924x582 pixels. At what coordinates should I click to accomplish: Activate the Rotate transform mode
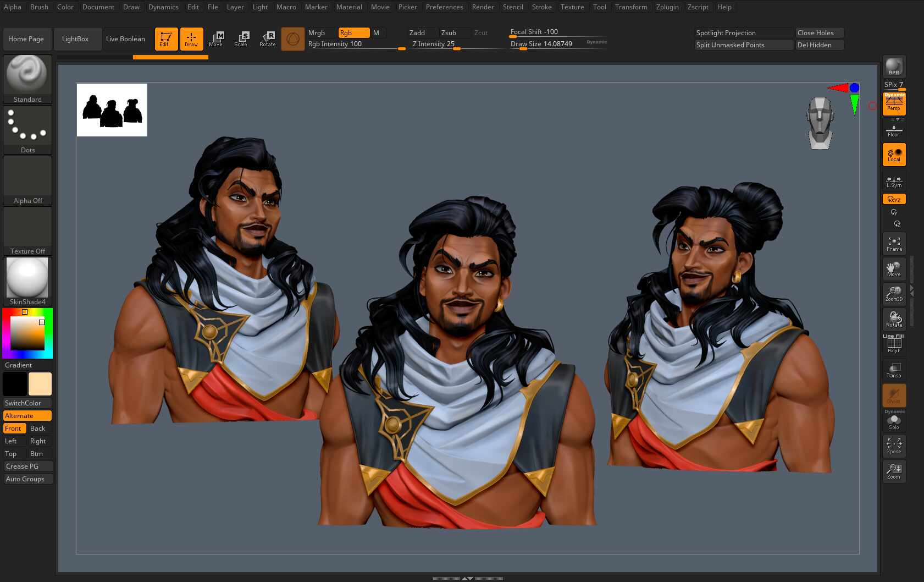tap(268, 39)
